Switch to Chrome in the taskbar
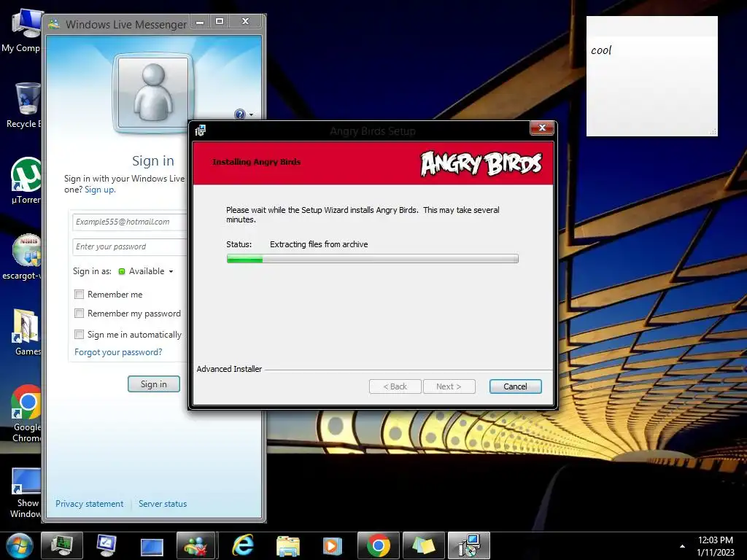This screenshot has height=560, width=747. [379, 545]
